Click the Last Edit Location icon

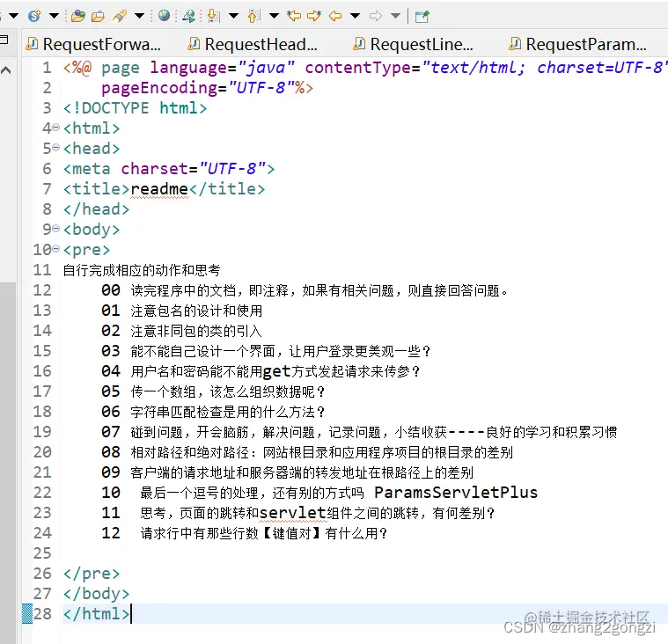click(x=294, y=16)
